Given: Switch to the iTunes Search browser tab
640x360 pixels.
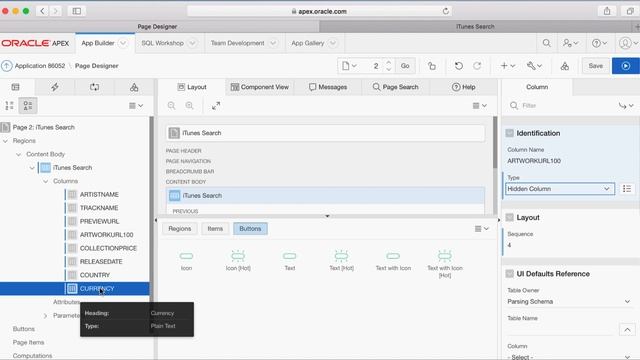Looking at the screenshot, I should [475, 27].
